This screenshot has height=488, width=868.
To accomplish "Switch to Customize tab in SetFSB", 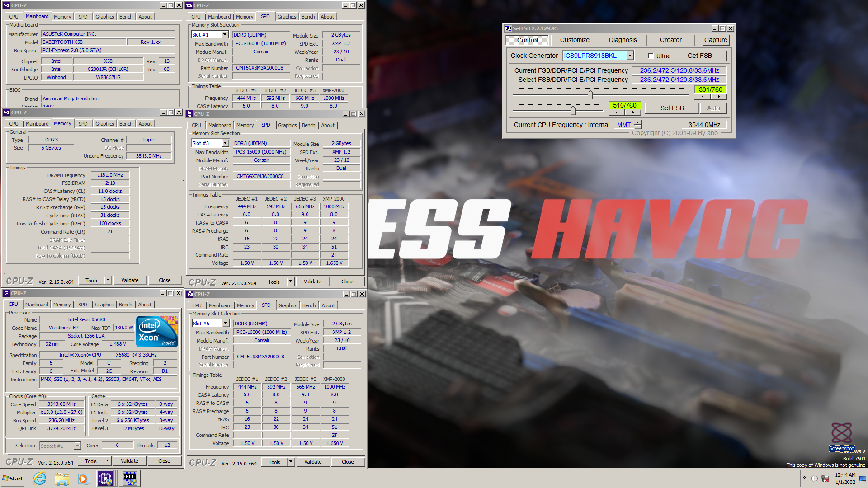I will click(575, 40).
